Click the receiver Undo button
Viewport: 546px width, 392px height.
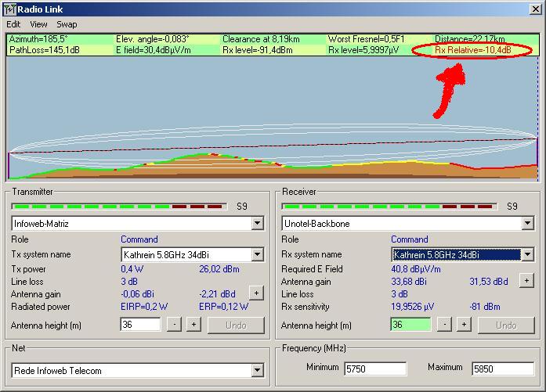pos(506,325)
